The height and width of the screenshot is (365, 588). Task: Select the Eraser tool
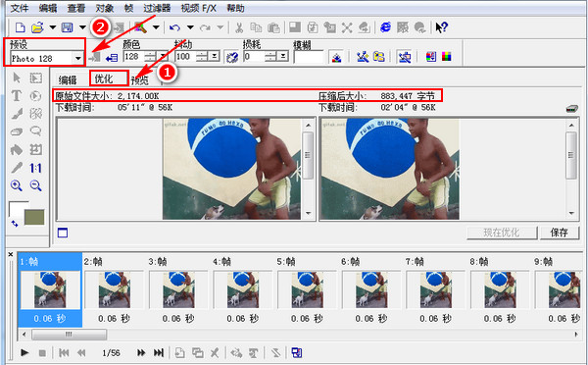click(x=17, y=131)
